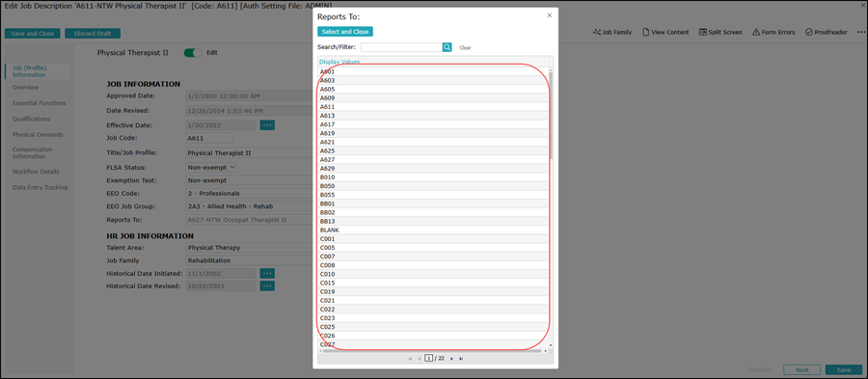Select the BLANK value in the list
Screen dimensions: 868x379
(433, 230)
